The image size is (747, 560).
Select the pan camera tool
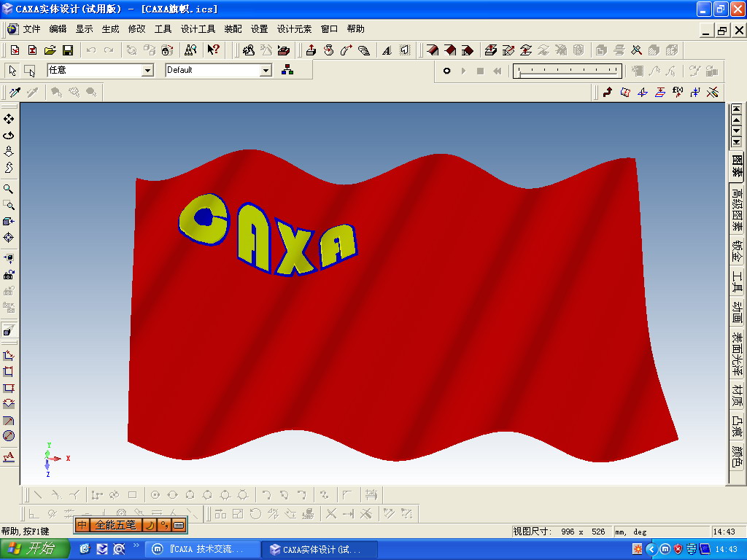coord(9,119)
